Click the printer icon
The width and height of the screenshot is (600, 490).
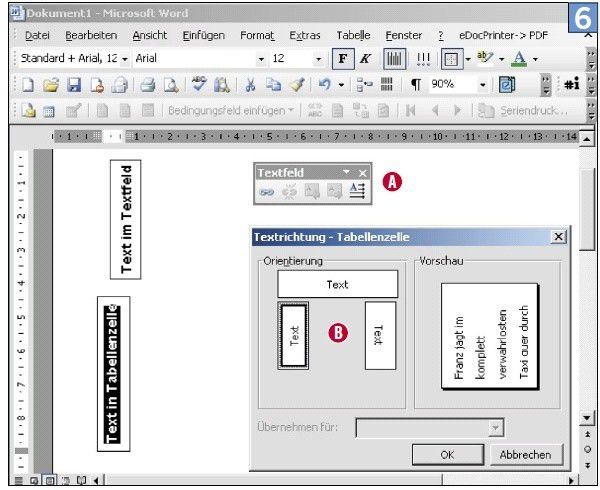[147, 85]
